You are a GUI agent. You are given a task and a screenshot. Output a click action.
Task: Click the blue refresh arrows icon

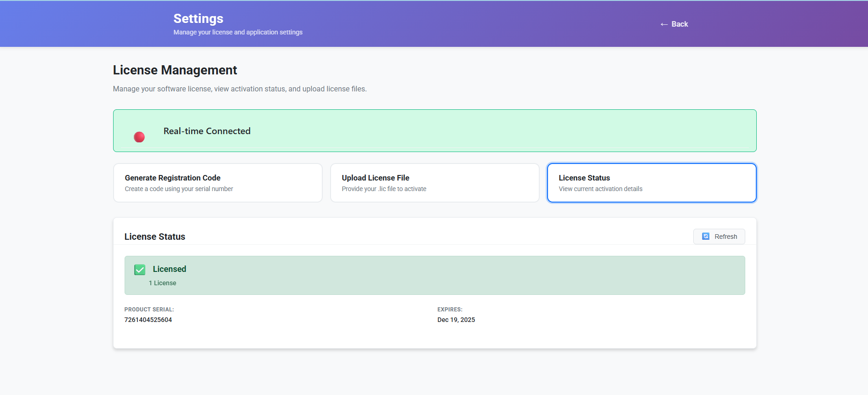tap(706, 237)
